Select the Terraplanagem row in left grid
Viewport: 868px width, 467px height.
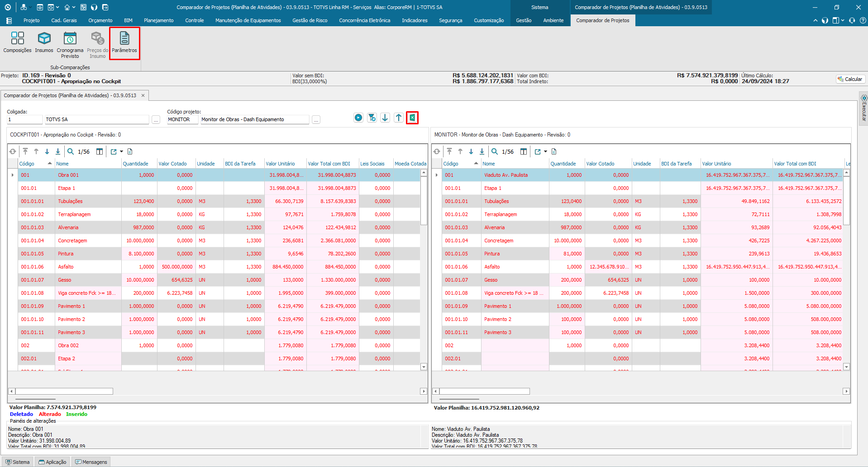[x=219, y=214]
